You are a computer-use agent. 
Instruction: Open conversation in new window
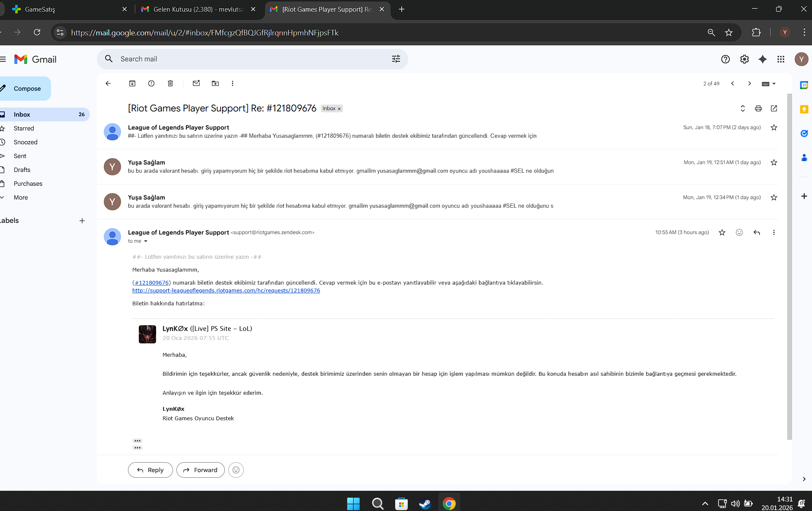774,108
